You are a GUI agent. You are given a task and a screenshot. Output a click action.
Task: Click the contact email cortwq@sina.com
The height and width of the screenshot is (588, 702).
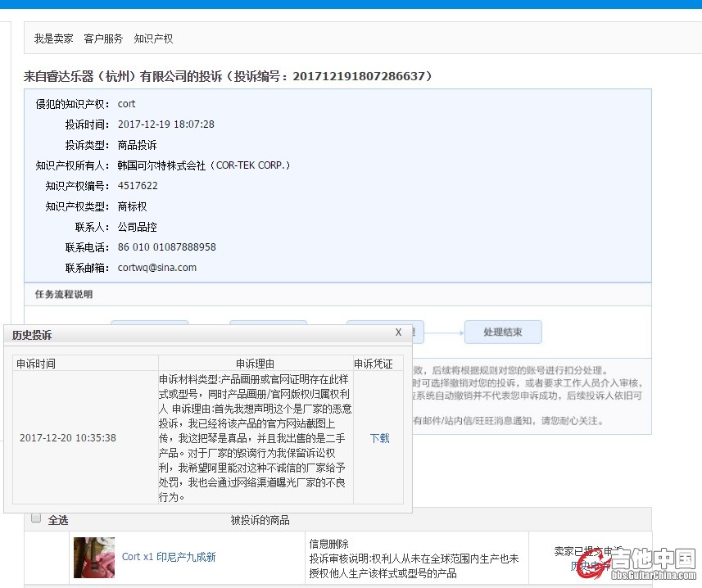click(157, 268)
